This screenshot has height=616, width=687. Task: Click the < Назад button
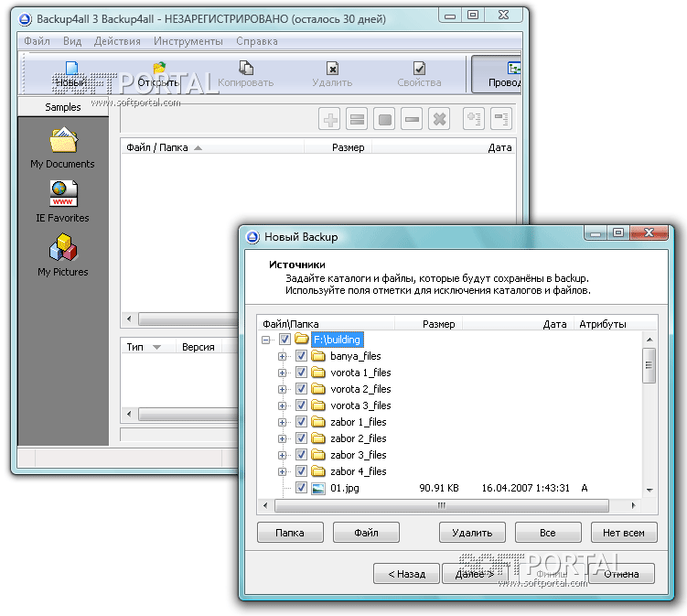coord(406,574)
